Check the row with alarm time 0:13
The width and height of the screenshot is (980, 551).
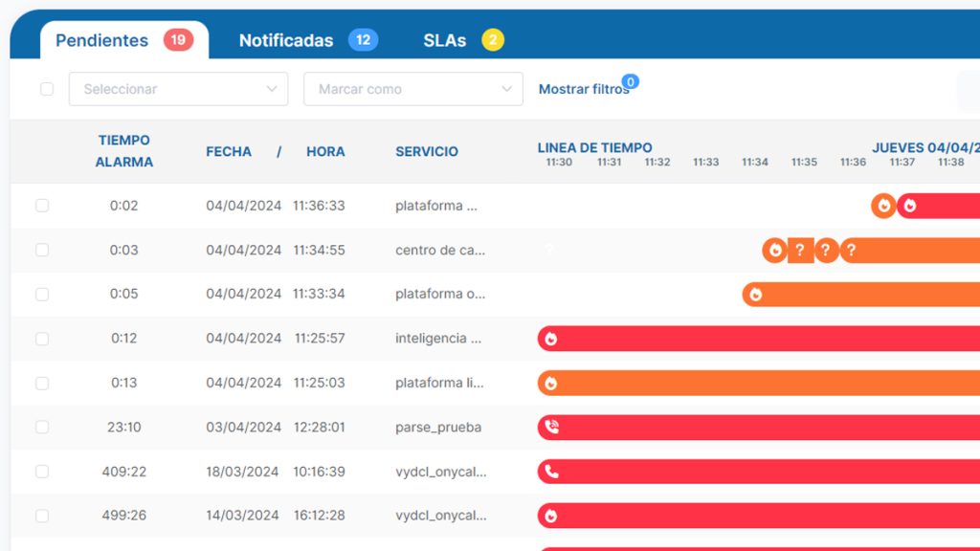click(42, 383)
